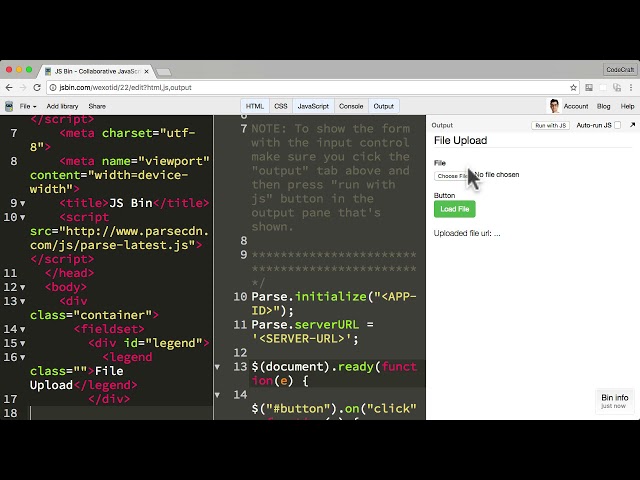
Task: Click the JS Bin title tag line
Action: point(134,203)
